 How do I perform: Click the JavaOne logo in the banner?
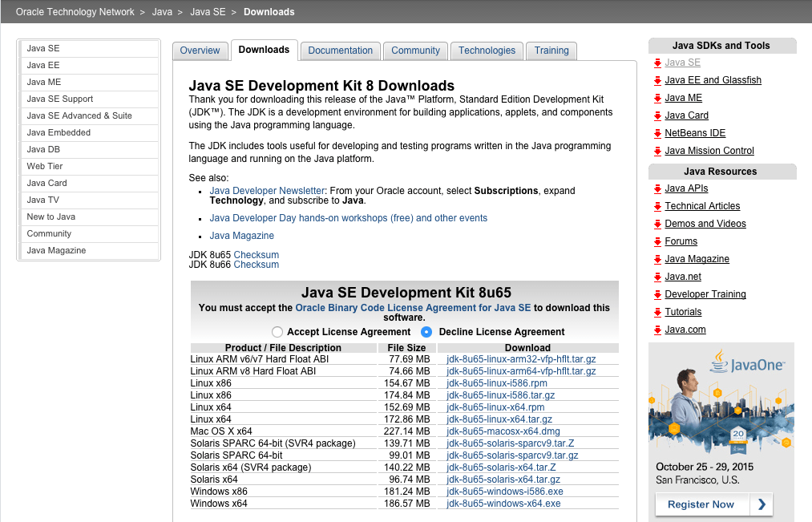[747, 362]
